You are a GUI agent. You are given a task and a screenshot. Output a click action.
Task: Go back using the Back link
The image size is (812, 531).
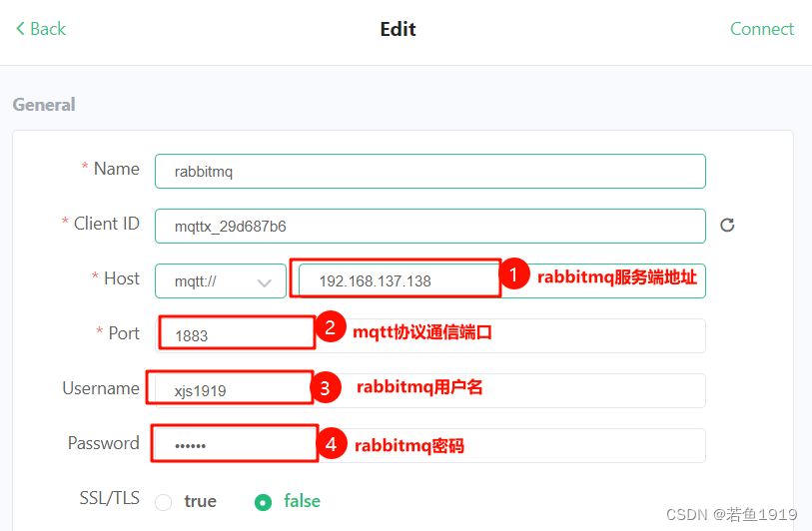(41, 29)
